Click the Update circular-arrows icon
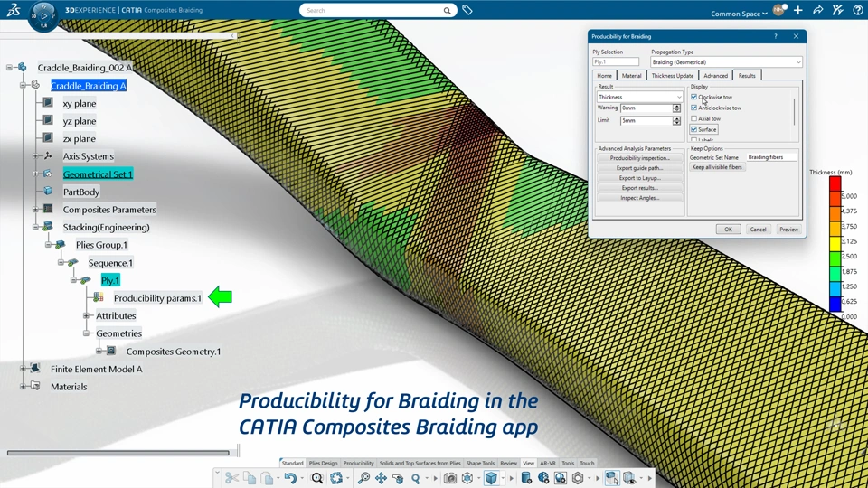The width and height of the screenshot is (868, 488). click(x=336, y=477)
